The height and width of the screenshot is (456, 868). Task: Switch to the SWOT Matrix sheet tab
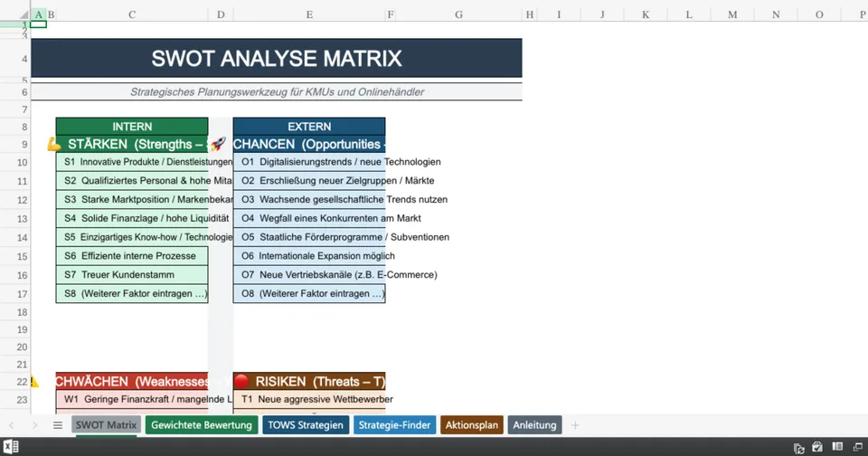[x=106, y=425]
